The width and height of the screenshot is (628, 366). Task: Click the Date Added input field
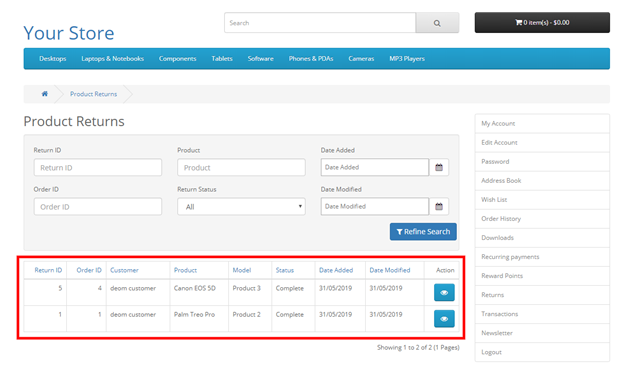tap(375, 167)
